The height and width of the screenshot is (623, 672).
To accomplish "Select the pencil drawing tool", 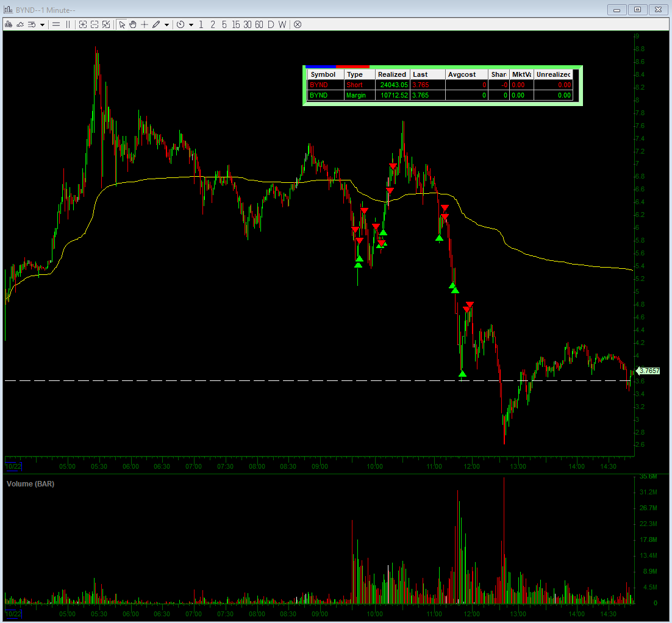I will (x=156, y=24).
